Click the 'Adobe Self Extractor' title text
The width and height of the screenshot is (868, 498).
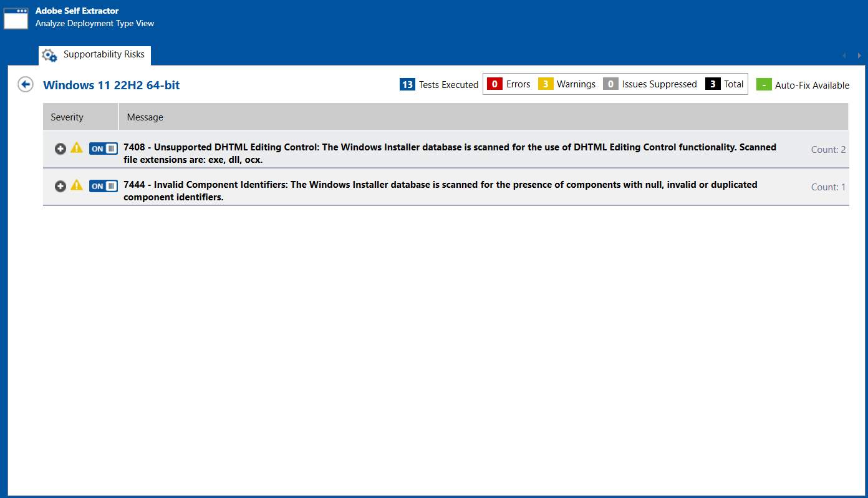point(77,11)
